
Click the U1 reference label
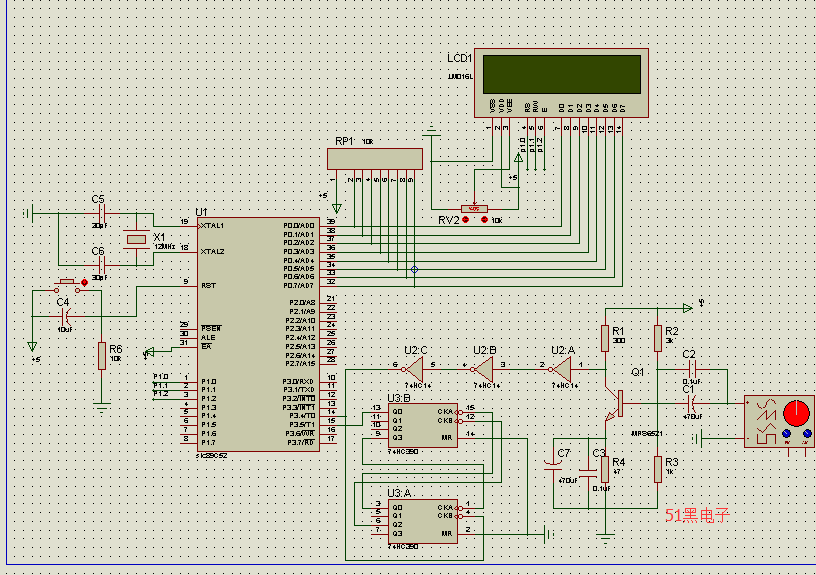[x=201, y=212]
